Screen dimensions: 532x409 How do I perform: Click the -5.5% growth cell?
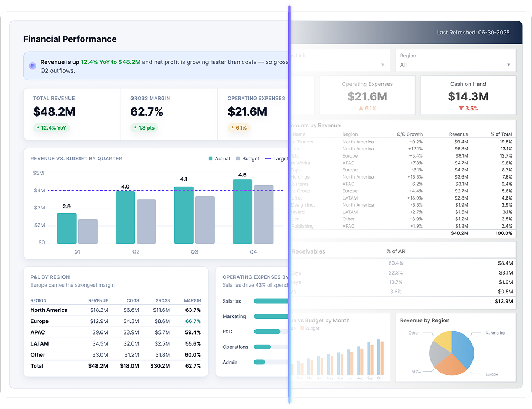[416, 205]
